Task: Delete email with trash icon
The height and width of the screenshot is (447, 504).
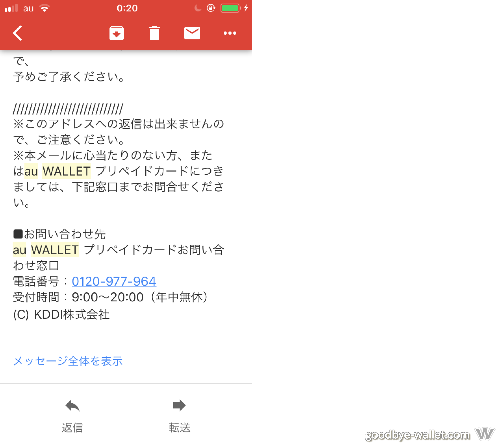Action: (x=154, y=33)
